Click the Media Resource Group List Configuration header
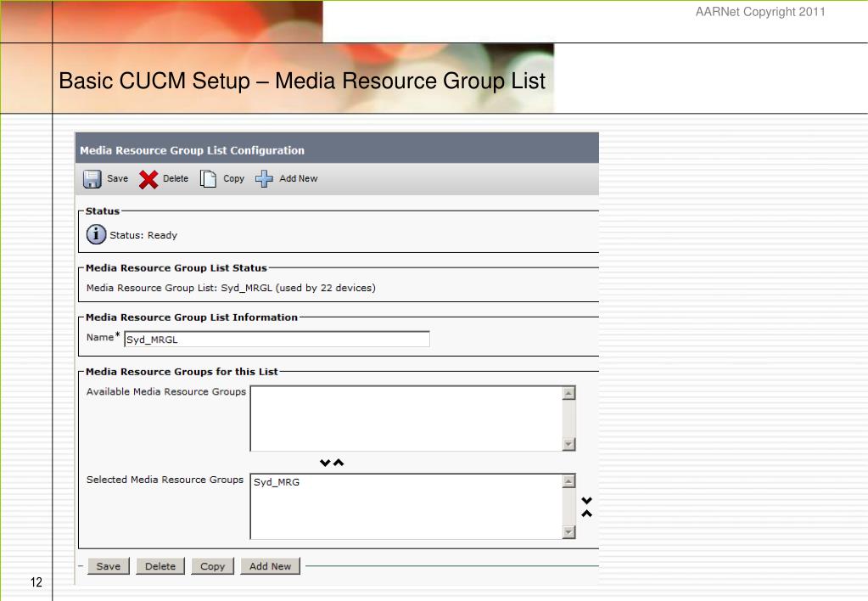Screen dimensions: 868x601 [x=192, y=150]
